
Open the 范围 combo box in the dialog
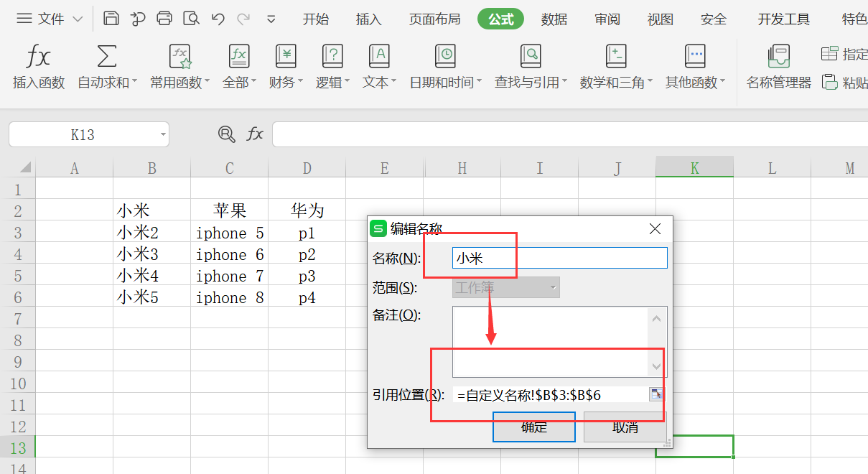click(x=505, y=287)
